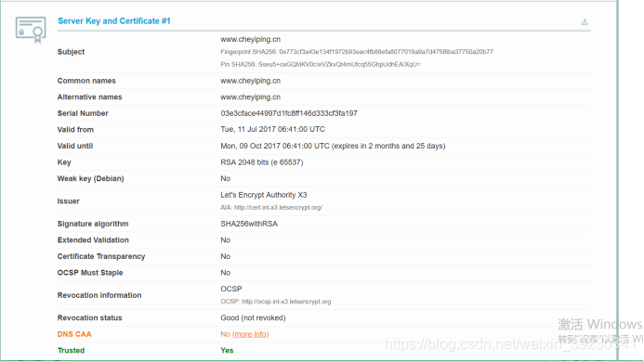
Task: Click the Weak key (Debian) 'No' value
Action: point(226,178)
